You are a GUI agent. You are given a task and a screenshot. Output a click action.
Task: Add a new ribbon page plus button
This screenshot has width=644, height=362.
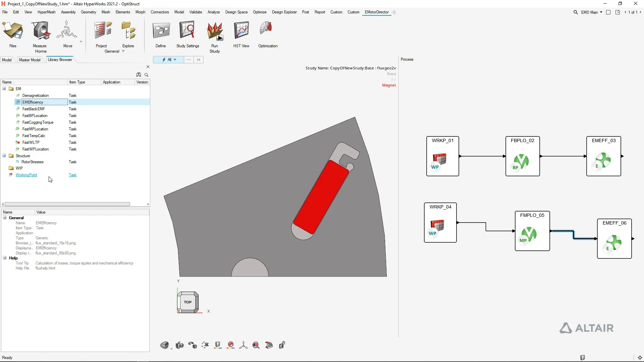click(394, 12)
